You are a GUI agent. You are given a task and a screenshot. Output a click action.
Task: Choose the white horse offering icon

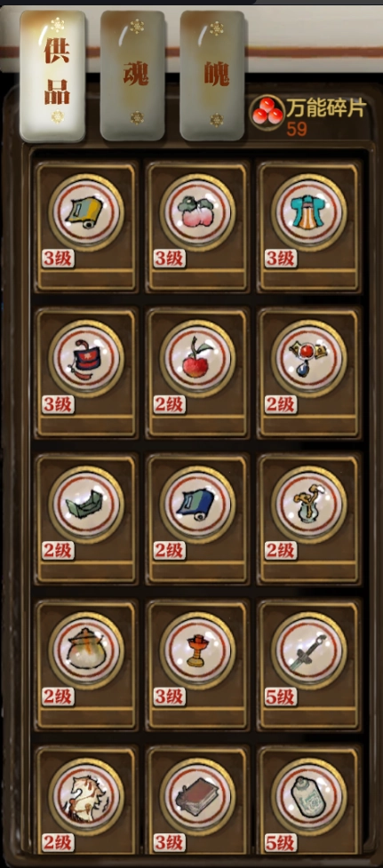86,795
